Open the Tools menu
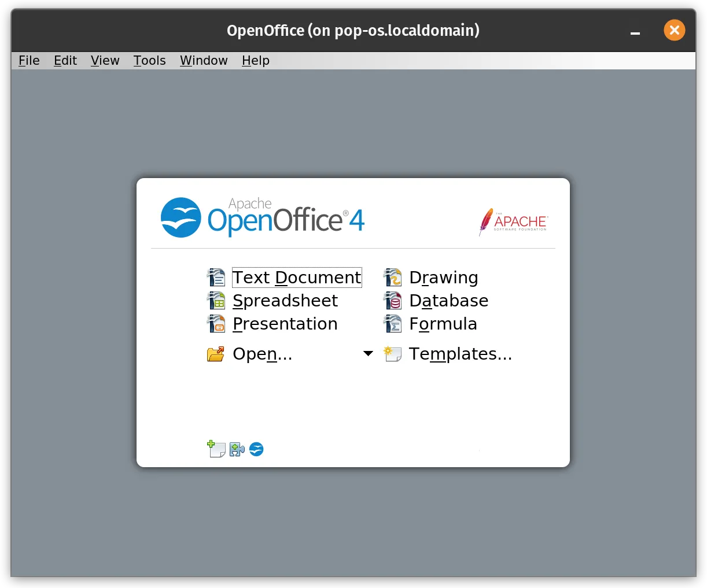The image size is (707, 588). point(149,60)
